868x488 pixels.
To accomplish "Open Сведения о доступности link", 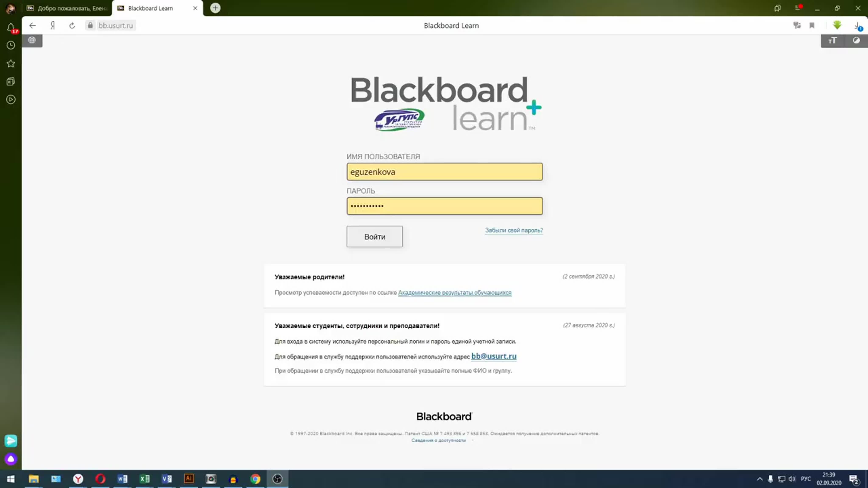I will (x=438, y=440).
